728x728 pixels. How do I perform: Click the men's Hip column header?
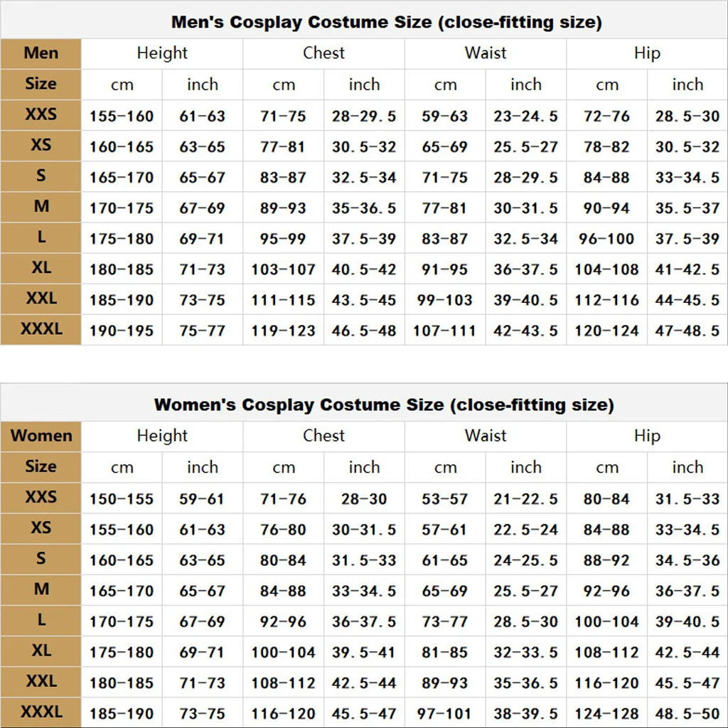[x=647, y=53]
